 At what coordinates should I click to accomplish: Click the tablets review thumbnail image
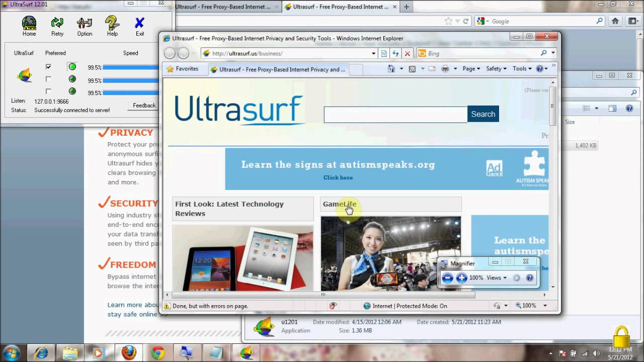click(x=243, y=258)
